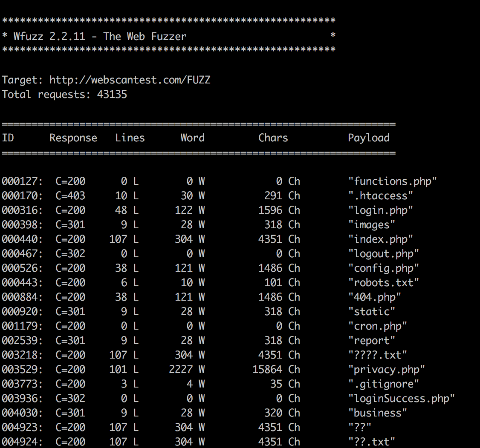Click request ID 000443
Viewport: 480px width, 448px height.
coord(22,283)
